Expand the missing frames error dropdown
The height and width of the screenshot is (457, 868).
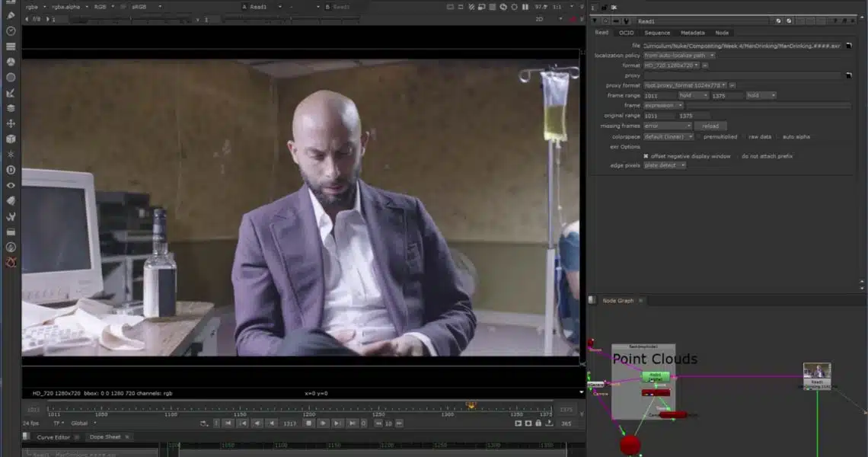point(667,126)
